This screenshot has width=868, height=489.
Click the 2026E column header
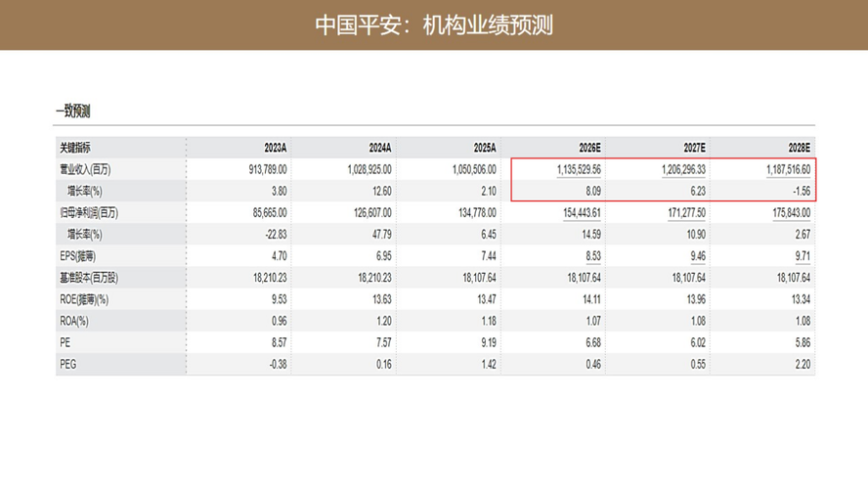(590, 148)
